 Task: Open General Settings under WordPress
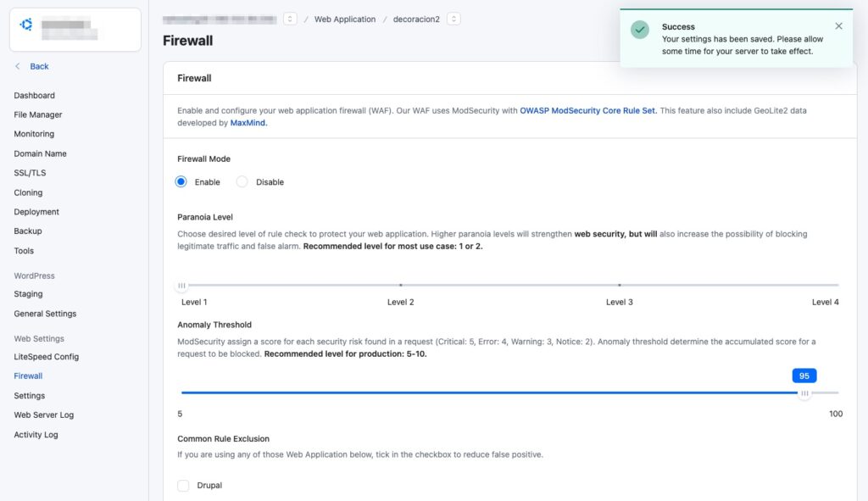point(45,314)
